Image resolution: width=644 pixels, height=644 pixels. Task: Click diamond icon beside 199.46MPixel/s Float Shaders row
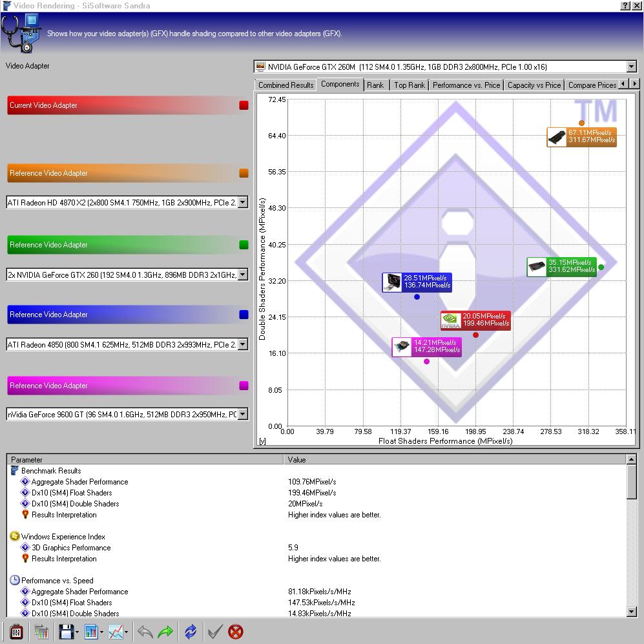[x=25, y=492]
